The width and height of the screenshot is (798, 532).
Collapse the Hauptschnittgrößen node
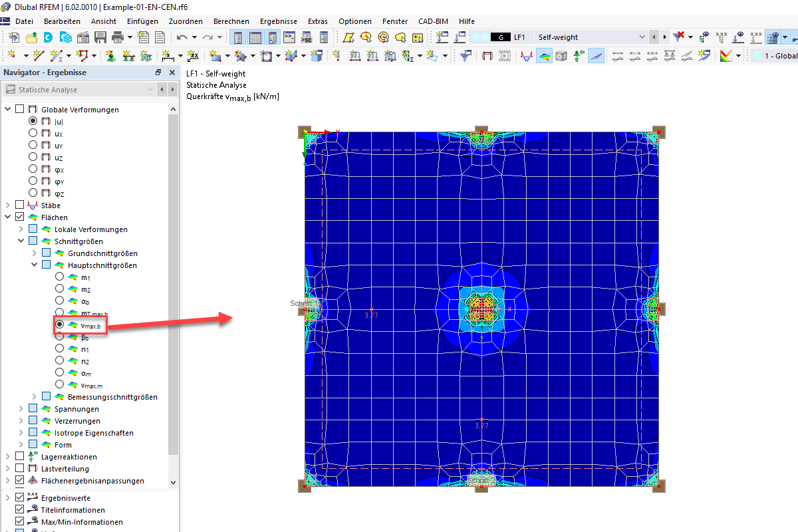[35, 265]
